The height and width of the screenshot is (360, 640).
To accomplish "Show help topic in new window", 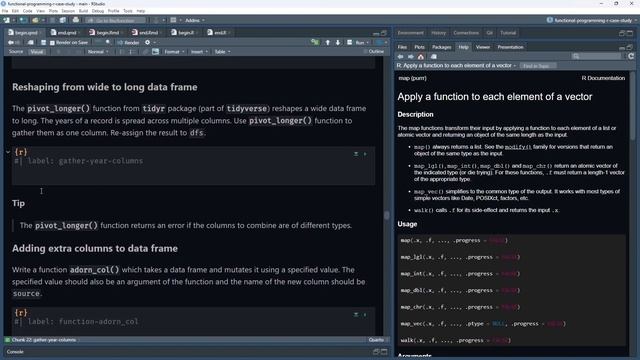I will pos(433,57).
